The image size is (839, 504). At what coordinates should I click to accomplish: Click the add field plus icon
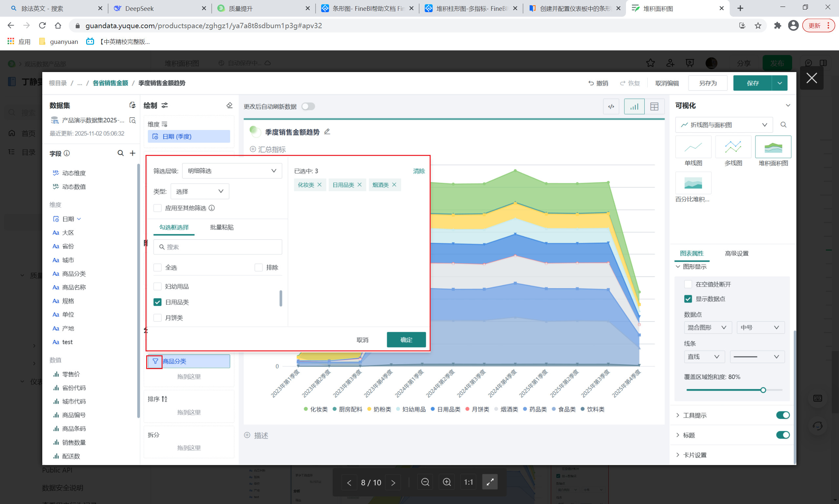132,153
